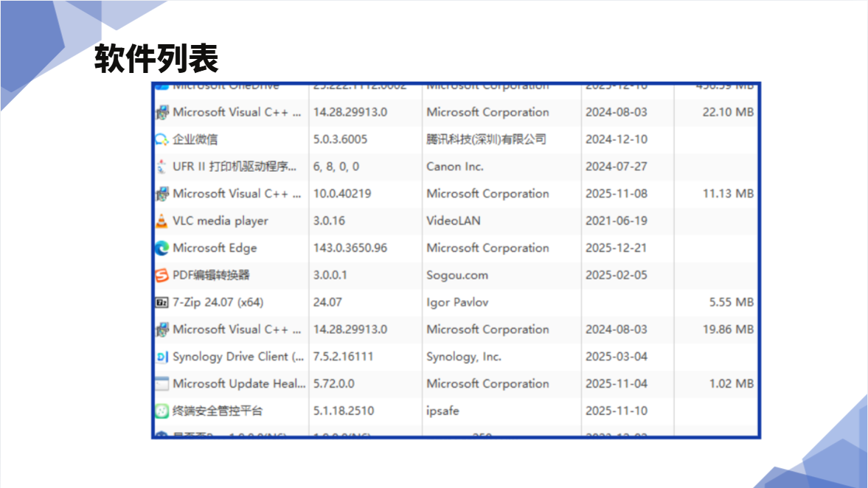Select the name VLC media player
The height and width of the screenshot is (488, 868).
pos(221,220)
